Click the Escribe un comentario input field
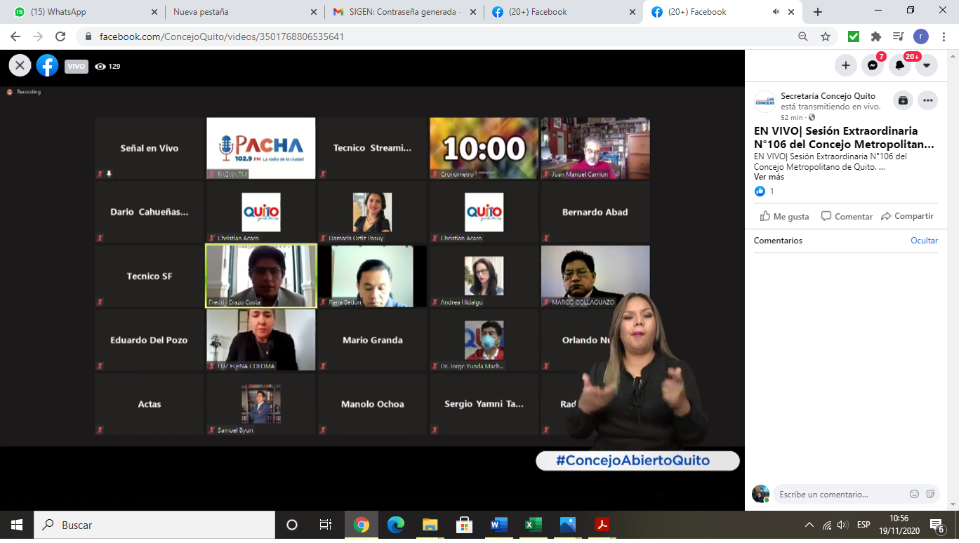Viewport: 980px width, 543px height. (839, 494)
